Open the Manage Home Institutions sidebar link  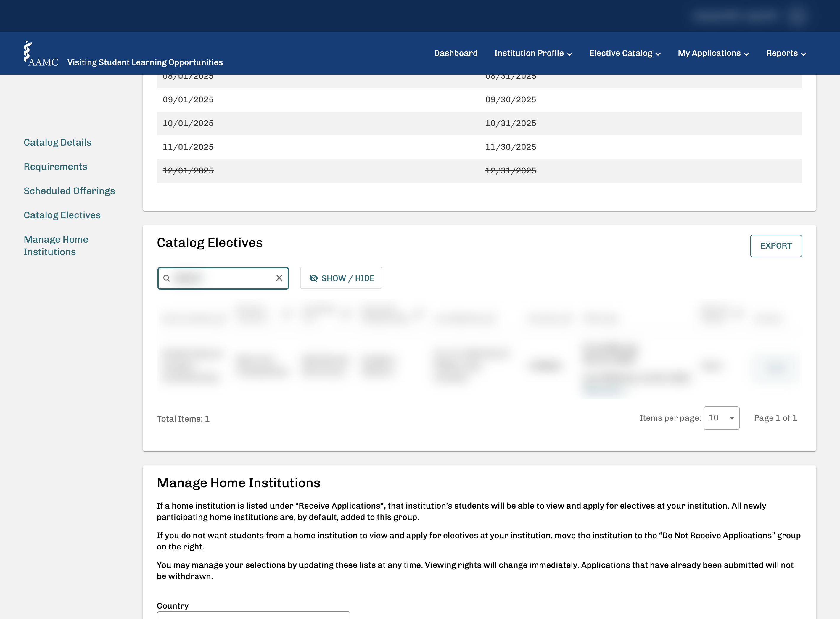[x=56, y=245]
